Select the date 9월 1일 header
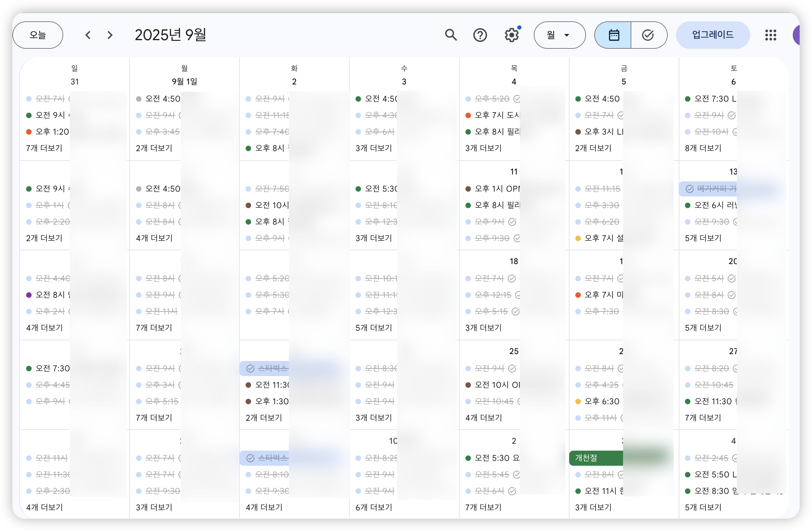 point(184,82)
